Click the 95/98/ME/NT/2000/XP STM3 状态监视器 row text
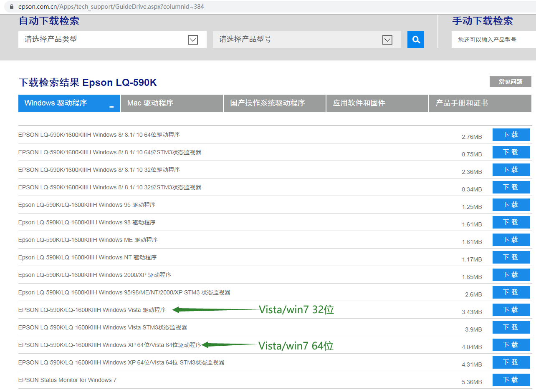This screenshot has height=392, width=536. pos(124,292)
